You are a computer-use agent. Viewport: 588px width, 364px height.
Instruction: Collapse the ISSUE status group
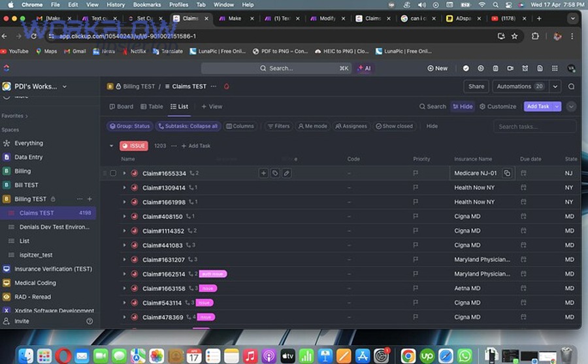(111, 146)
